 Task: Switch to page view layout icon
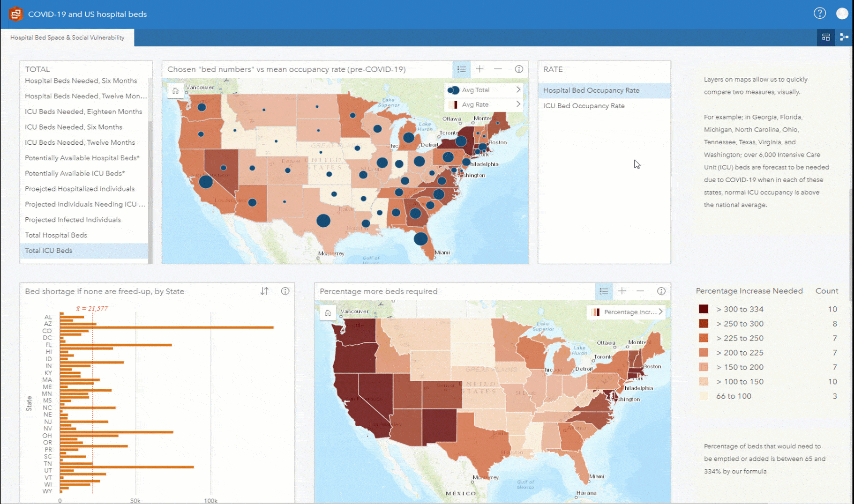(826, 37)
